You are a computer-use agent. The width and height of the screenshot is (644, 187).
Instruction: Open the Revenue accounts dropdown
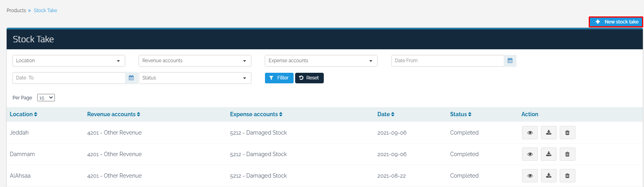pyautogui.click(x=195, y=61)
